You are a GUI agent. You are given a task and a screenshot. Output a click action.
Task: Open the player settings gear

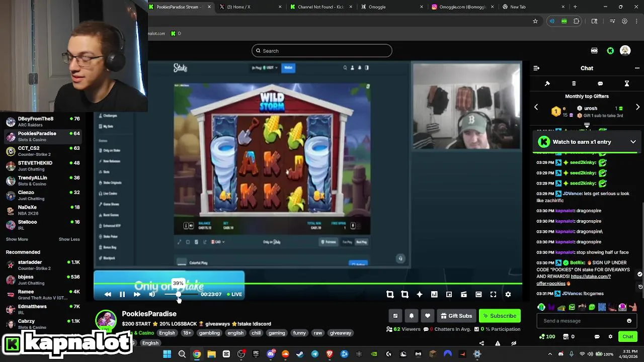508,295
